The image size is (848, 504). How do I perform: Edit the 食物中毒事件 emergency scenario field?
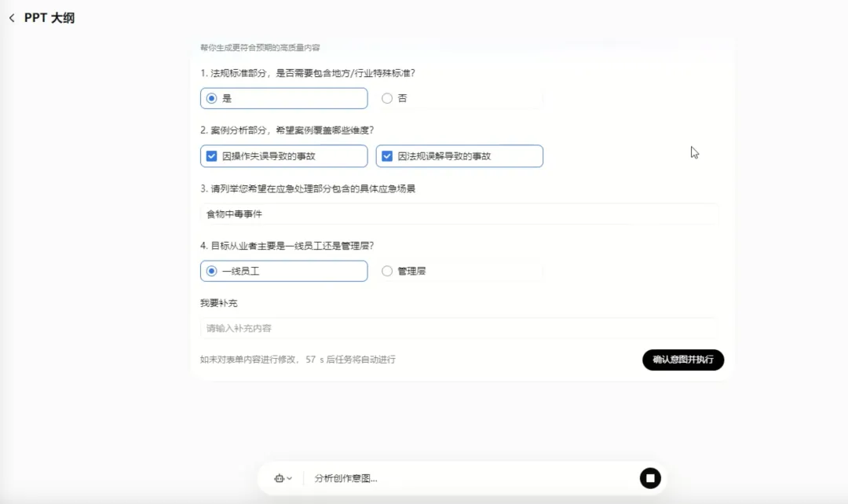[x=459, y=214]
